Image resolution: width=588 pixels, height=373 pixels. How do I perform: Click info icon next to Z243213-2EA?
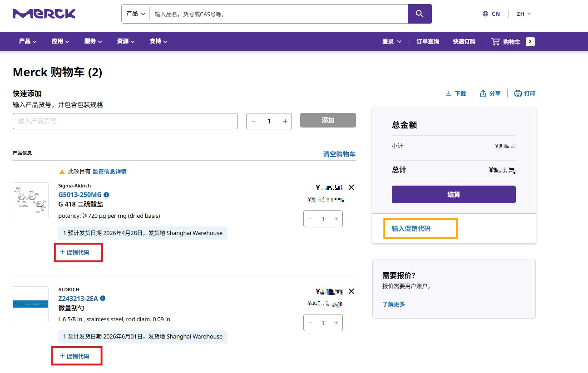click(103, 298)
